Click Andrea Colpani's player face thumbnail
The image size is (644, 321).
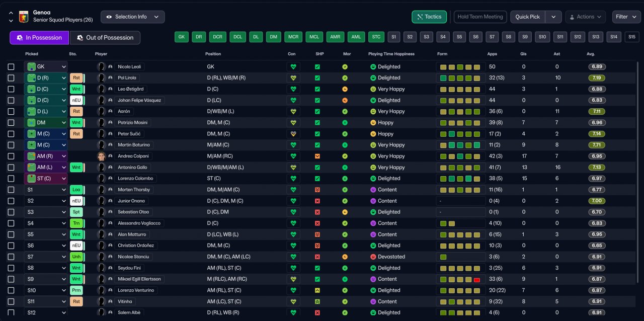[x=101, y=156]
